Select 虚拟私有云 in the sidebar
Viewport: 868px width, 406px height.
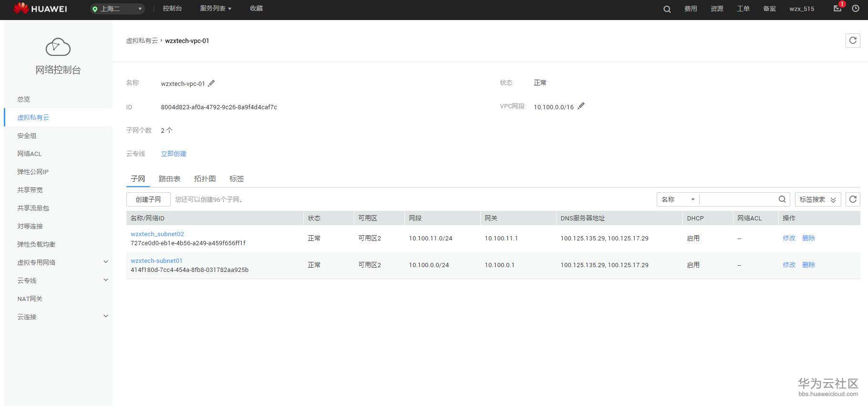coord(33,117)
